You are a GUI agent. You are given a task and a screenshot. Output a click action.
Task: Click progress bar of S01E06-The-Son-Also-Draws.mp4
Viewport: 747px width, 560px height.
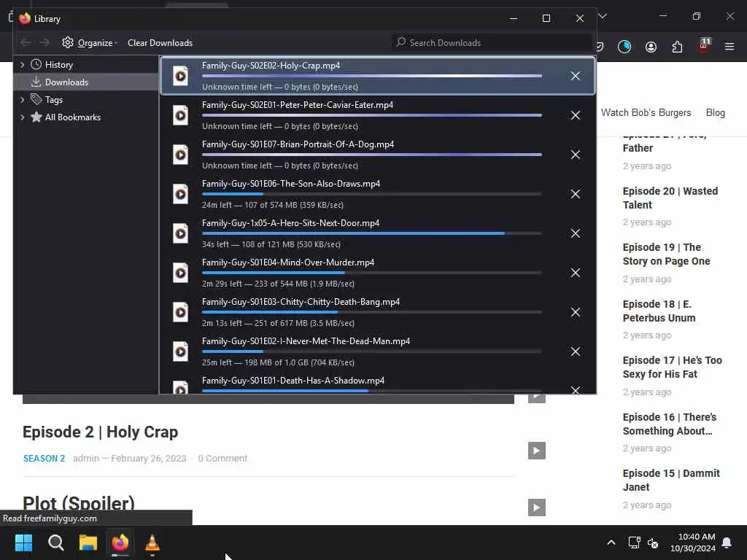coord(371,194)
